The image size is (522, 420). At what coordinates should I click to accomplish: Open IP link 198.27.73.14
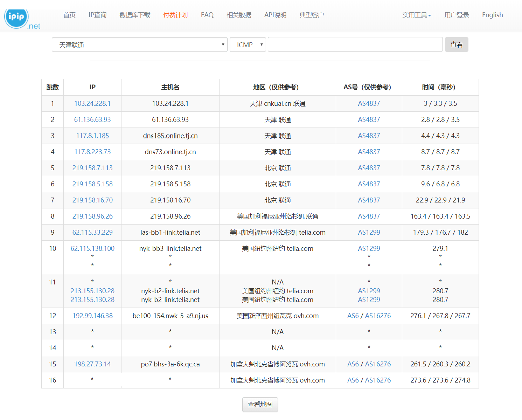pyautogui.click(x=92, y=364)
